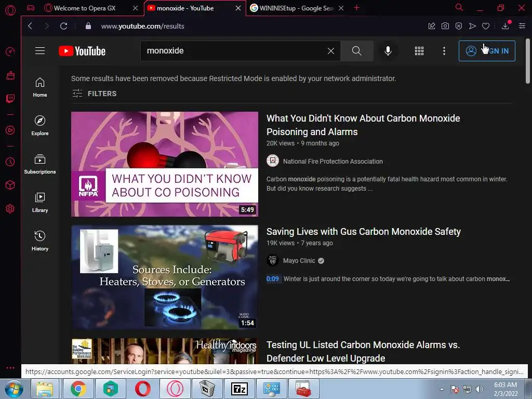This screenshot has width=532, height=399.
Task: Expand the FILTERS options
Action: point(95,94)
